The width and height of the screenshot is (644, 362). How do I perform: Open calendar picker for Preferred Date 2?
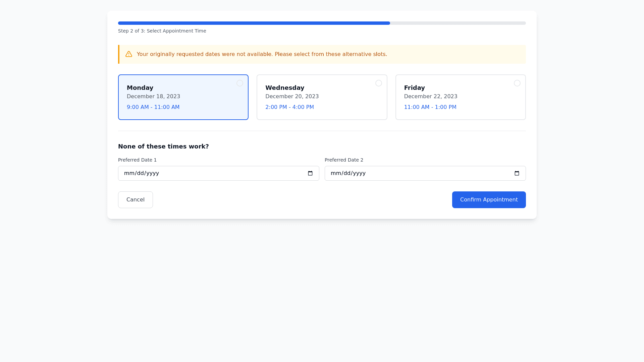pos(517,173)
